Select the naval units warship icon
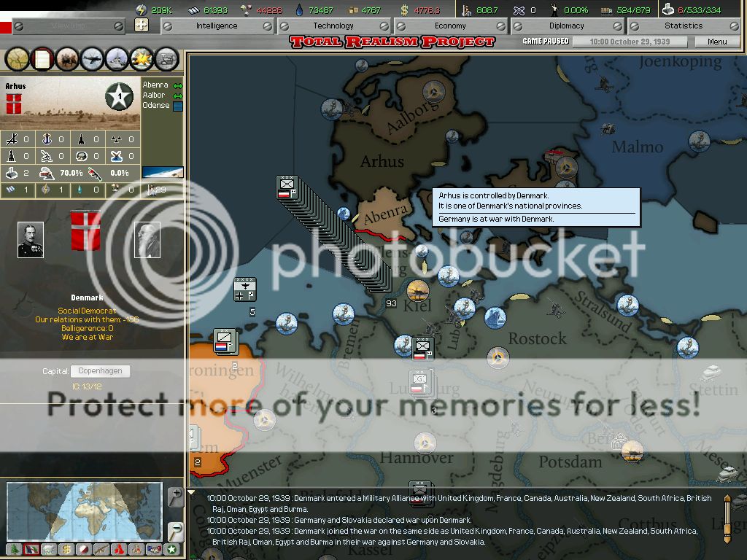This screenshot has height=560, width=747. 116,57
